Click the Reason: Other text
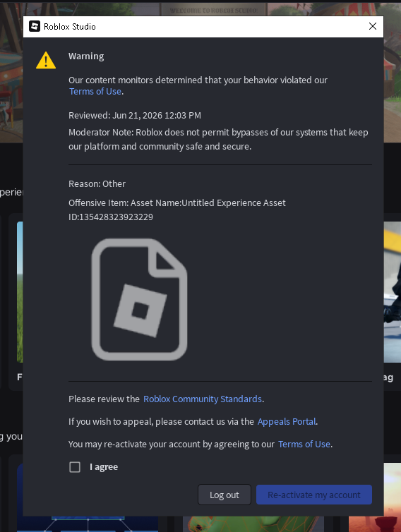Viewport: 401px width, 532px height. 97,184
